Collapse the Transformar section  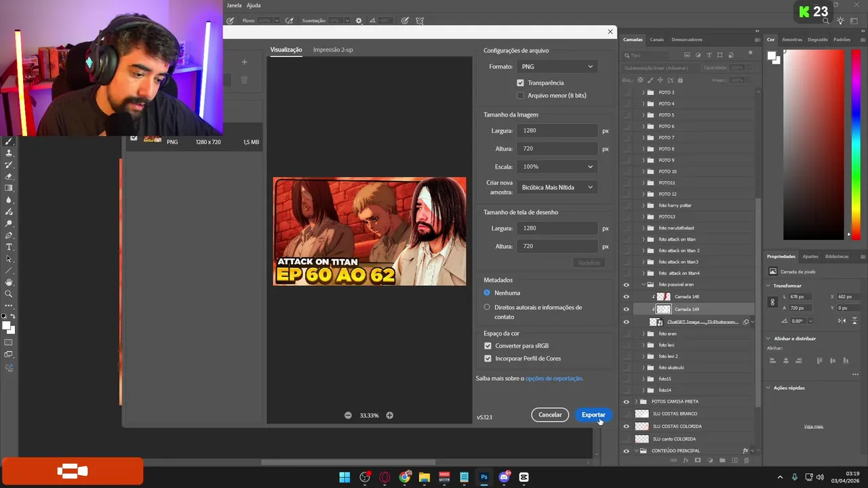point(768,285)
